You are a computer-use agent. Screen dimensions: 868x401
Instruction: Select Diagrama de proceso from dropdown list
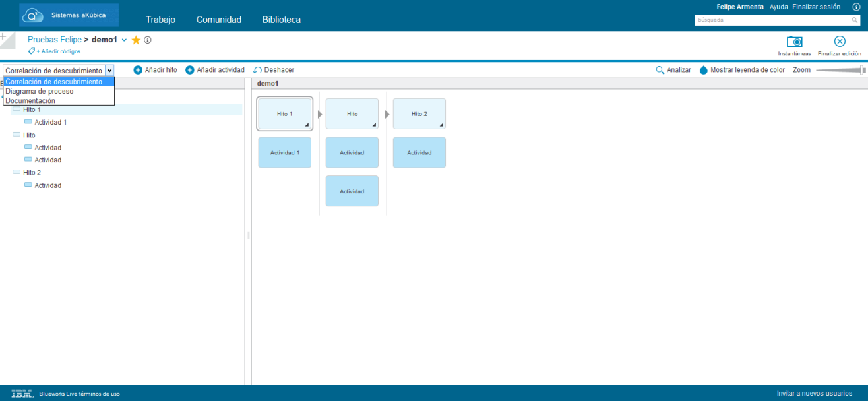click(x=40, y=92)
